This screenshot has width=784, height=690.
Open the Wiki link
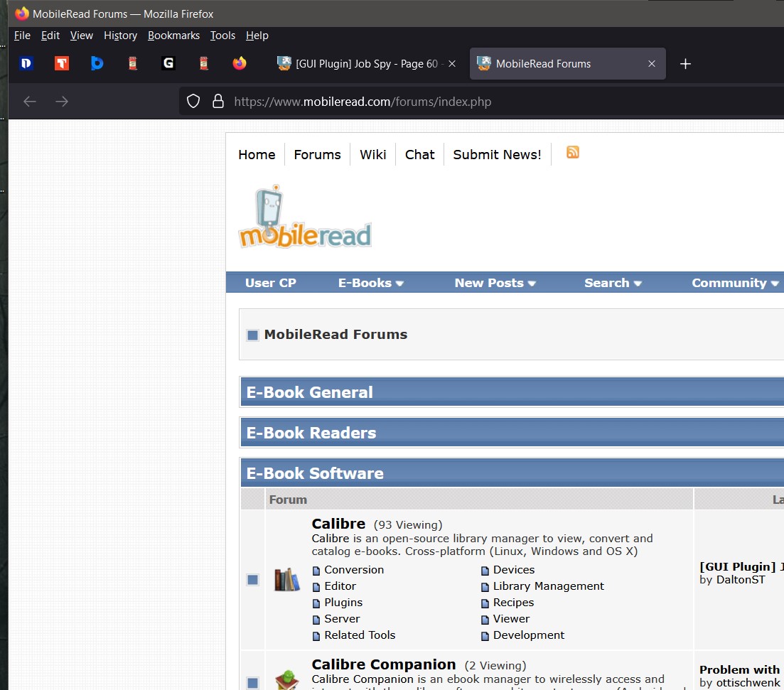point(372,154)
